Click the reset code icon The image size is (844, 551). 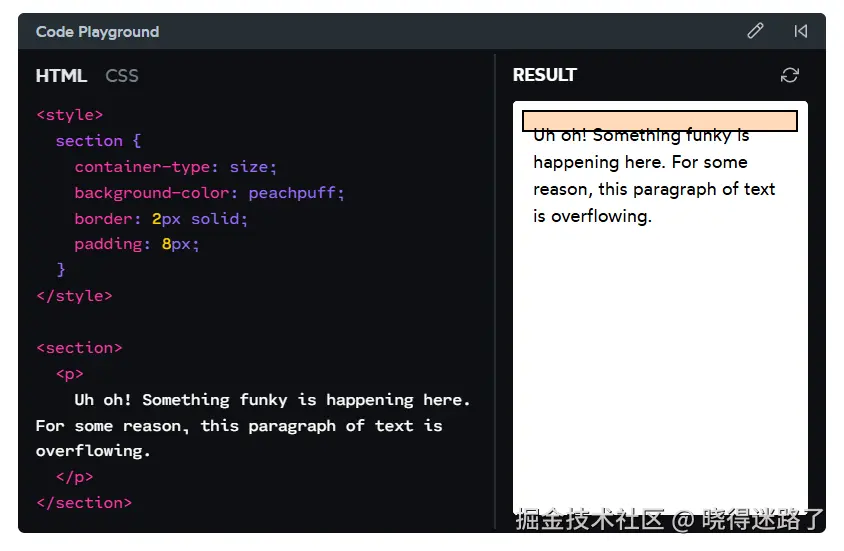pos(800,31)
